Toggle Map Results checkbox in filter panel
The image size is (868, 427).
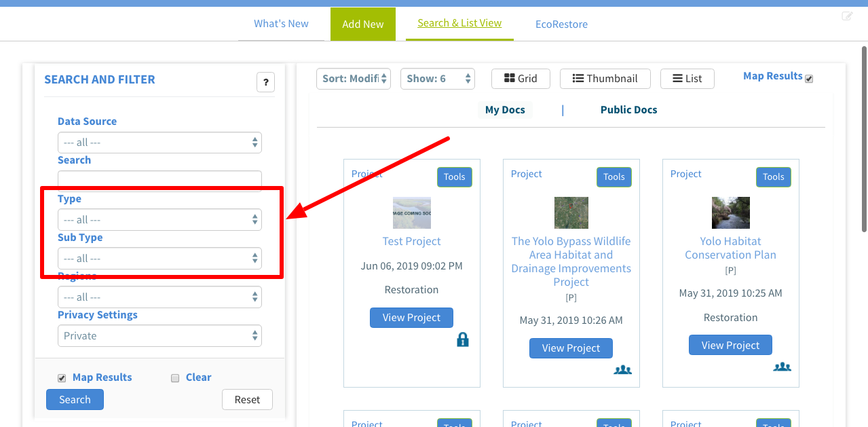[x=62, y=378]
